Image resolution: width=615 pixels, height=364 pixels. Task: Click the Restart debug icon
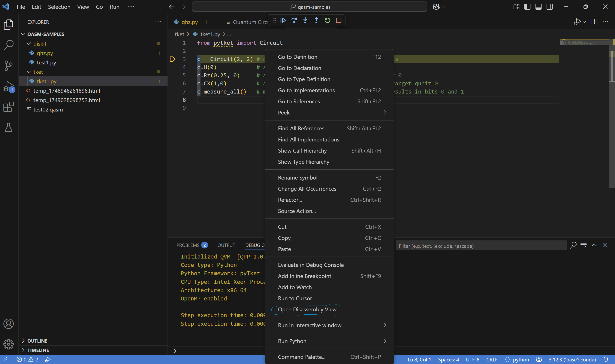coord(327,20)
